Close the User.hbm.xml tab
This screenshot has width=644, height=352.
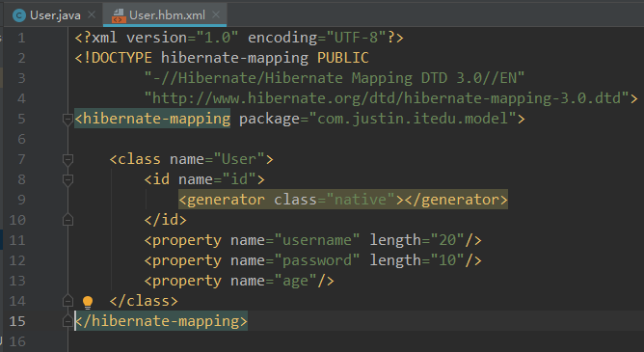[x=216, y=15]
